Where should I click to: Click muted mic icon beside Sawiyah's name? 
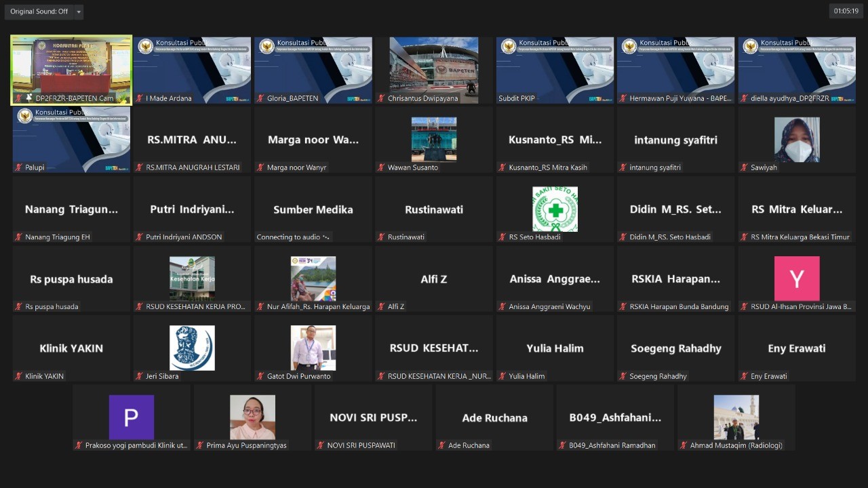point(745,167)
